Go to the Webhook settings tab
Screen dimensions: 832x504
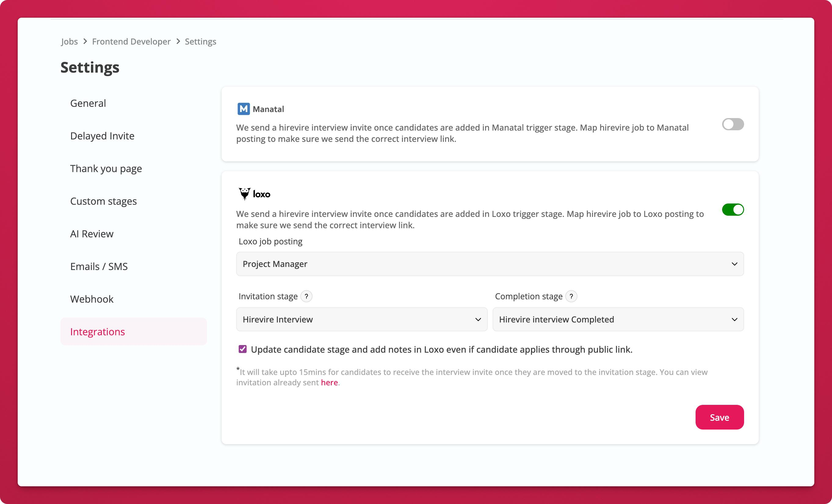pyautogui.click(x=92, y=299)
